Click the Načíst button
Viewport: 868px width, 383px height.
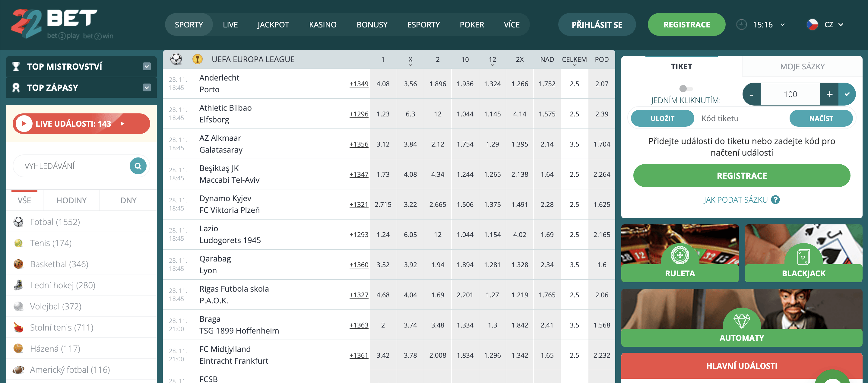click(x=821, y=118)
